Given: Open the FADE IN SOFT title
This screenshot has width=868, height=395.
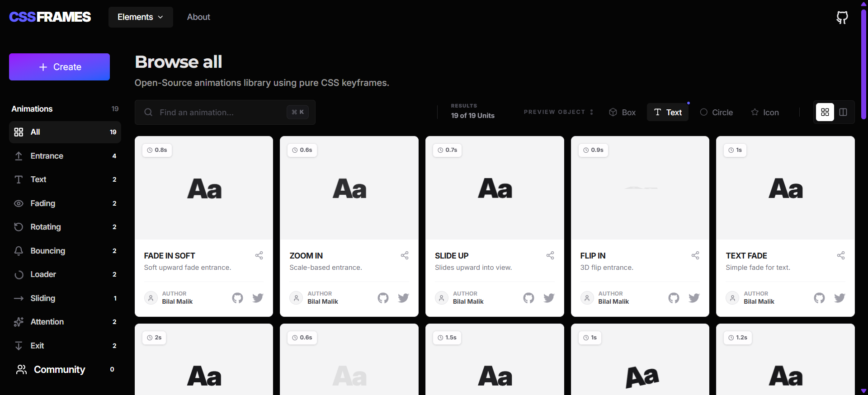Looking at the screenshot, I should 170,256.
